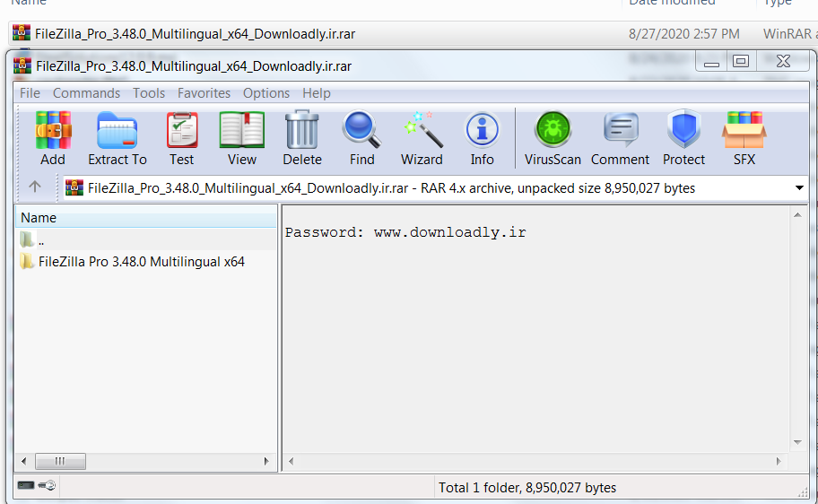Click the drive icon in status bar

[x=25, y=485]
